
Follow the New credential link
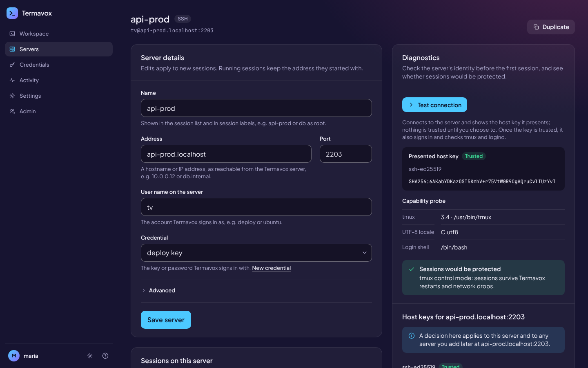pos(272,268)
